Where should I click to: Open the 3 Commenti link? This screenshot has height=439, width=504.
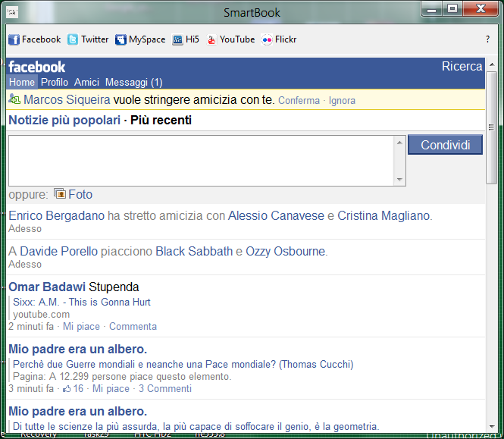coord(165,389)
